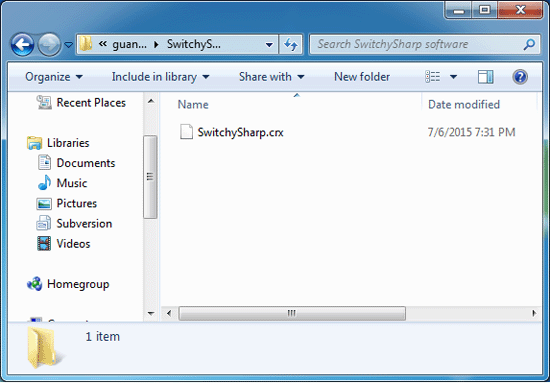Change your view icon button
This screenshot has height=383, width=550.
432,76
